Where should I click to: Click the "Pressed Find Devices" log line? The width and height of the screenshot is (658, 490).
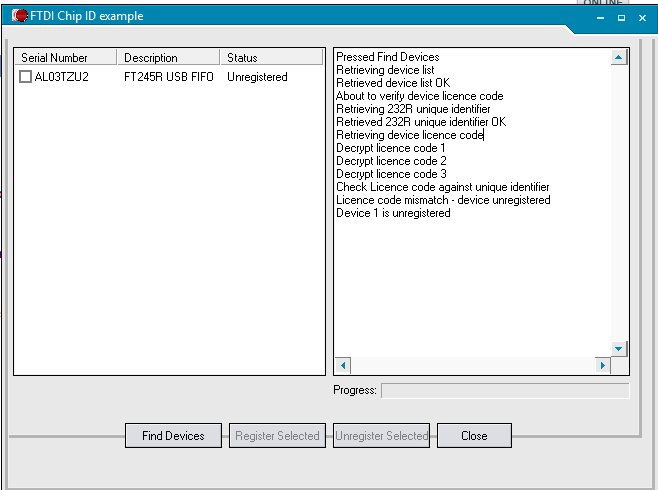[x=388, y=57]
